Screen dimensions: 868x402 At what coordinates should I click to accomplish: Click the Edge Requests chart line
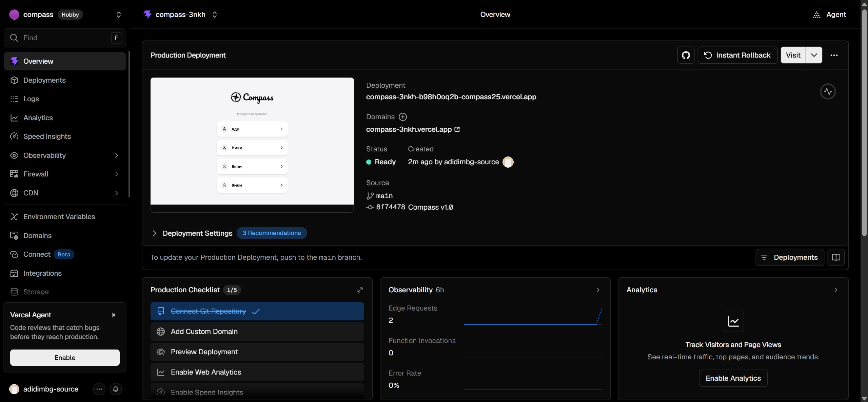(533, 317)
